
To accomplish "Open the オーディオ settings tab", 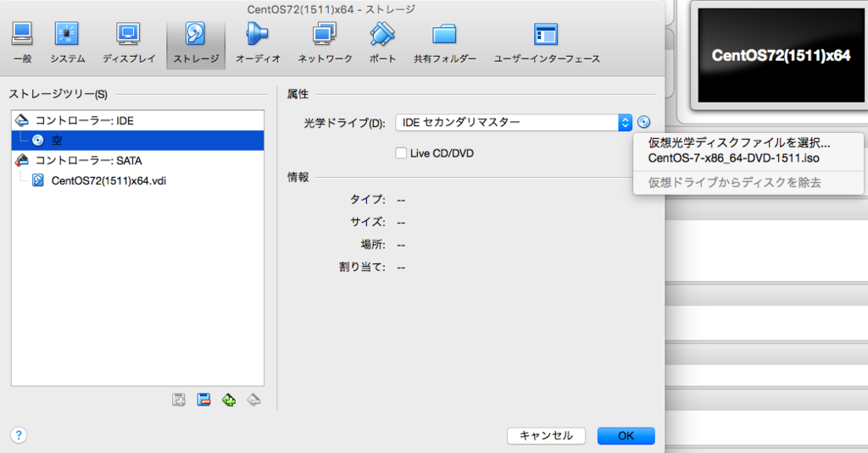I will coord(258,43).
